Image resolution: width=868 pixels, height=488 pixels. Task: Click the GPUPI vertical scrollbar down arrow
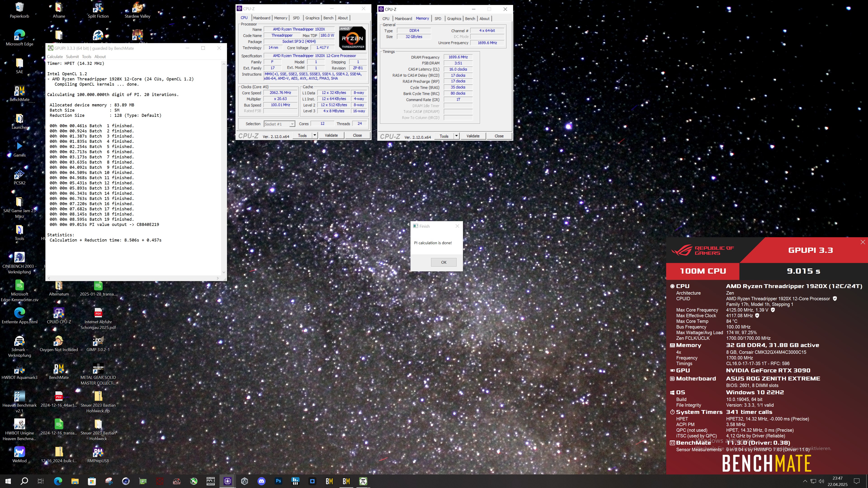224,272
